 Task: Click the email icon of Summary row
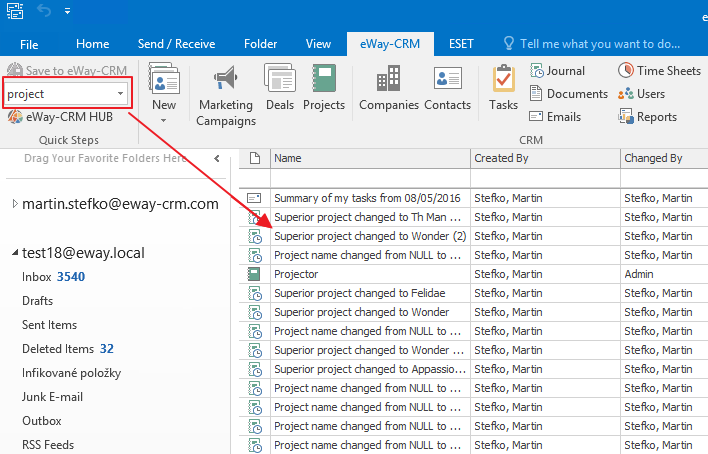[x=254, y=198]
